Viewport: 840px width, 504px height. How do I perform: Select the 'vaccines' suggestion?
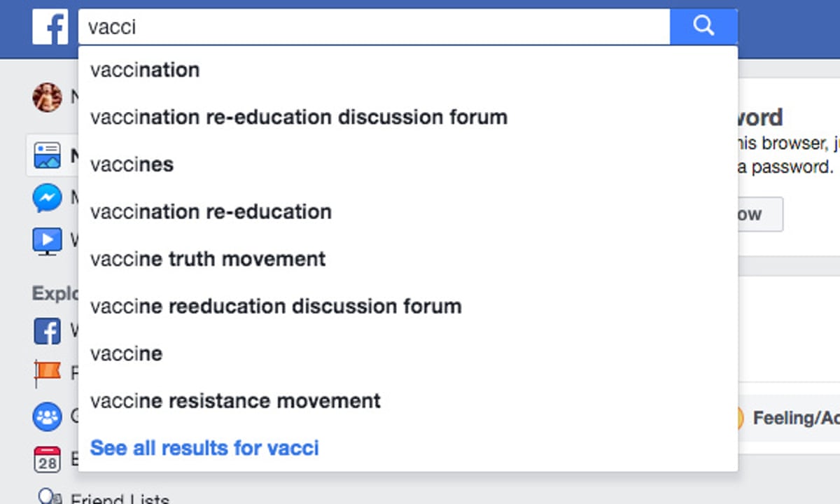[x=132, y=164]
